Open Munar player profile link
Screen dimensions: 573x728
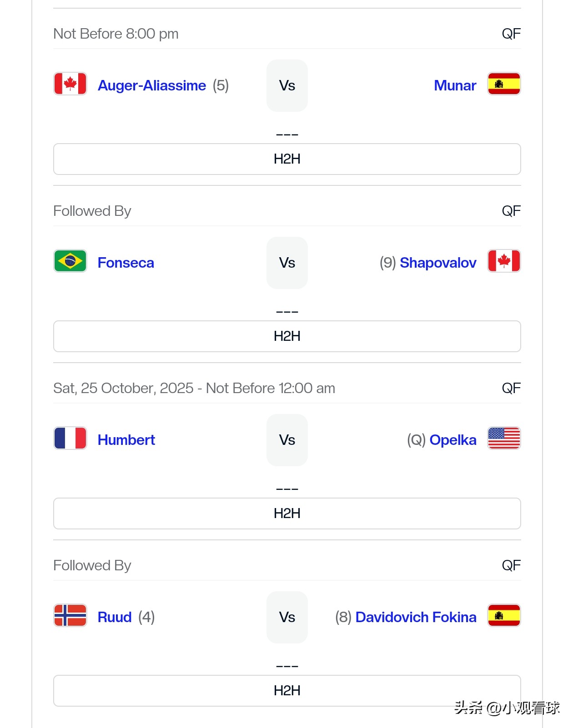coord(455,85)
